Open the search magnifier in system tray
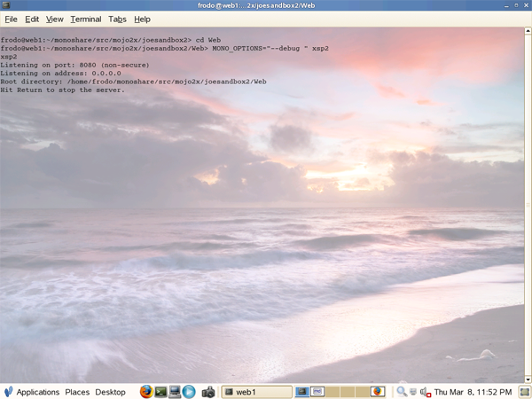Viewport: 532px width, 399px height. point(402,392)
